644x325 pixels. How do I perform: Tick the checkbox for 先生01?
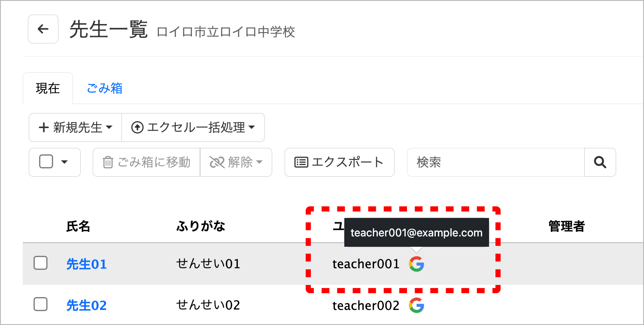[x=40, y=263]
